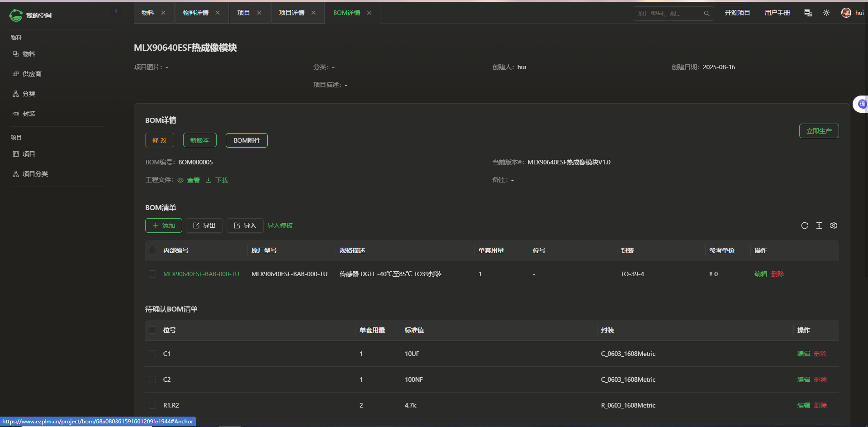
Task: Toggle the theme sun icon
Action: coord(826,13)
